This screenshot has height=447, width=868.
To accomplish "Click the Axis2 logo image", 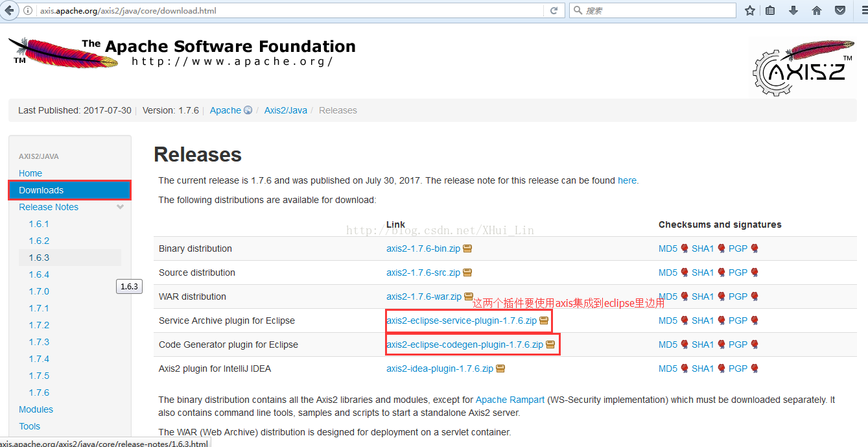I will point(804,67).
